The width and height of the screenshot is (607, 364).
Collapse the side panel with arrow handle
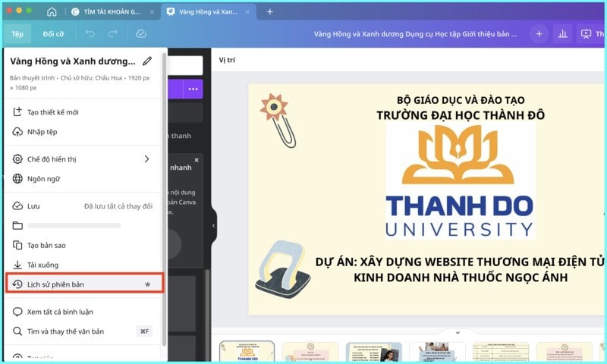[x=213, y=225]
